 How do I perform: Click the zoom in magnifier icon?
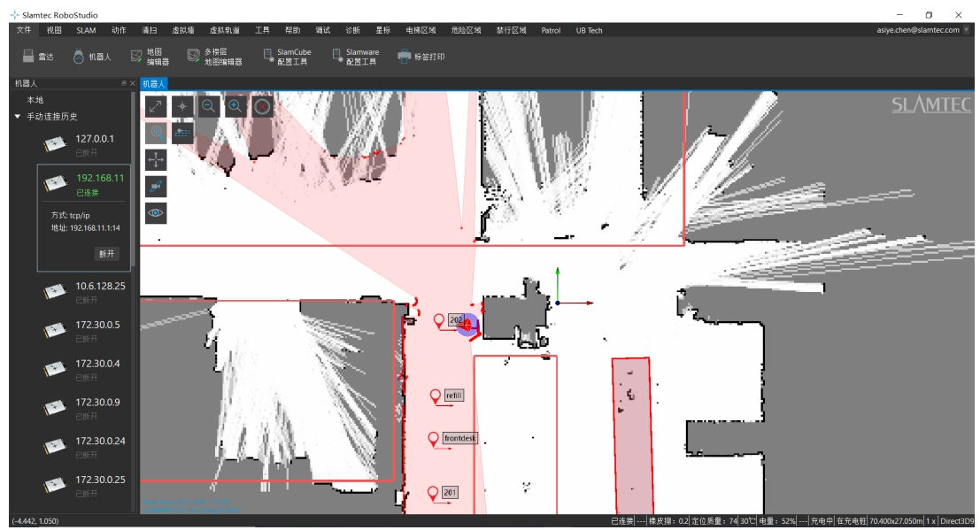point(235,106)
